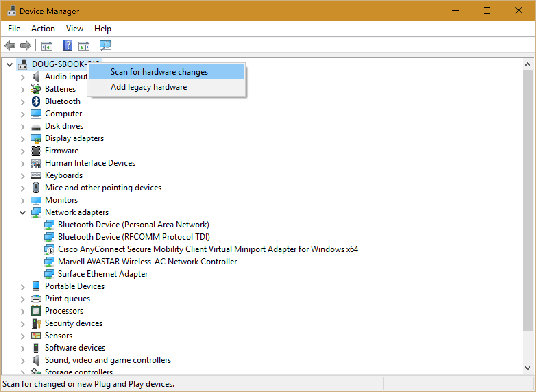Select the Bluetooth Device (RFCOMM Protocol TDI)

point(134,237)
